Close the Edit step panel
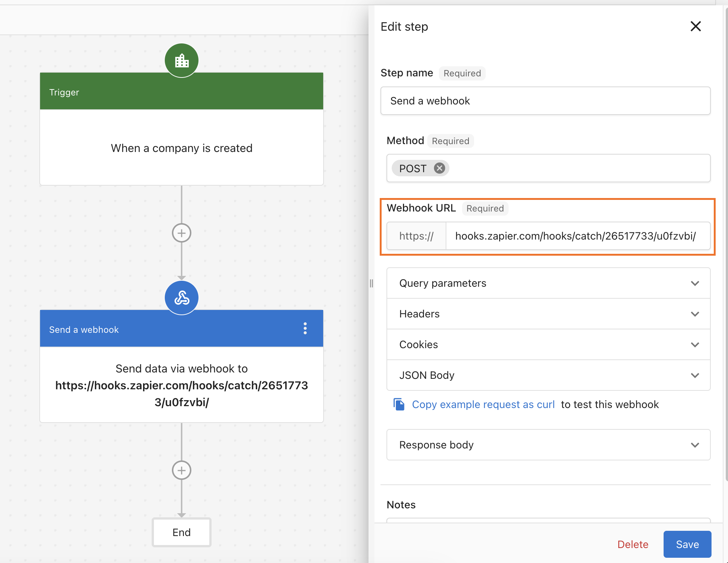728x563 pixels. click(695, 26)
